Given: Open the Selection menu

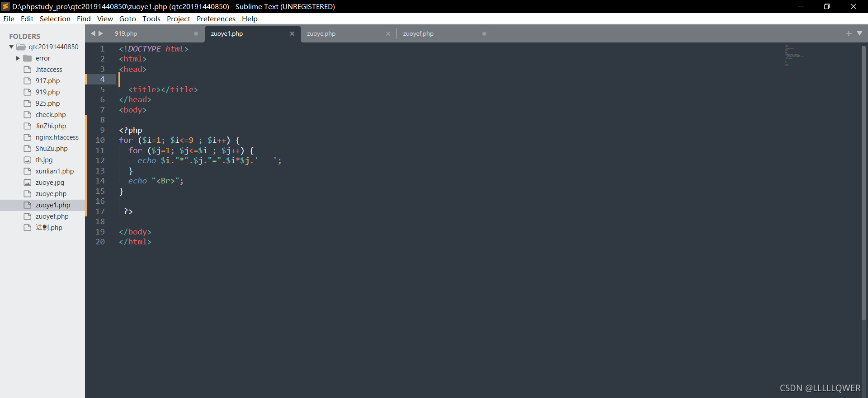Looking at the screenshot, I should click(55, 19).
